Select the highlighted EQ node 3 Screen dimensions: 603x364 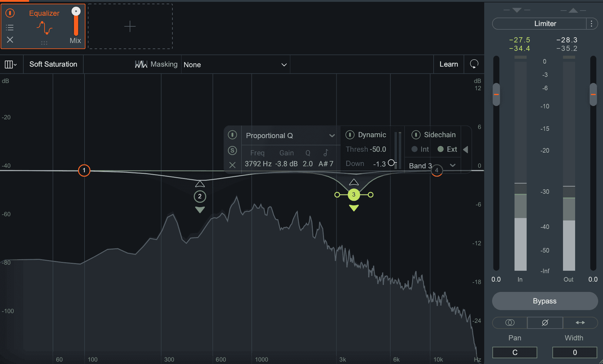(354, 195)
